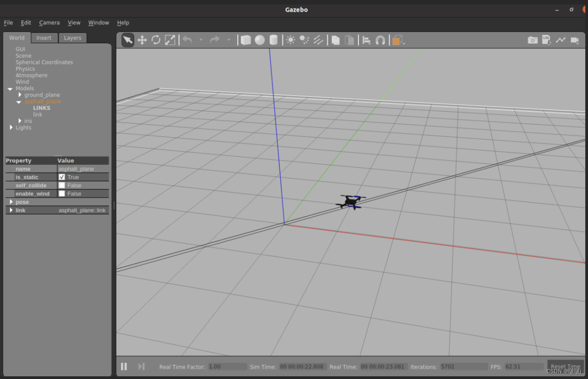The width and height of the screenshot is (588, 379).
Task: Insert a box shape
Action: (245, 40)
